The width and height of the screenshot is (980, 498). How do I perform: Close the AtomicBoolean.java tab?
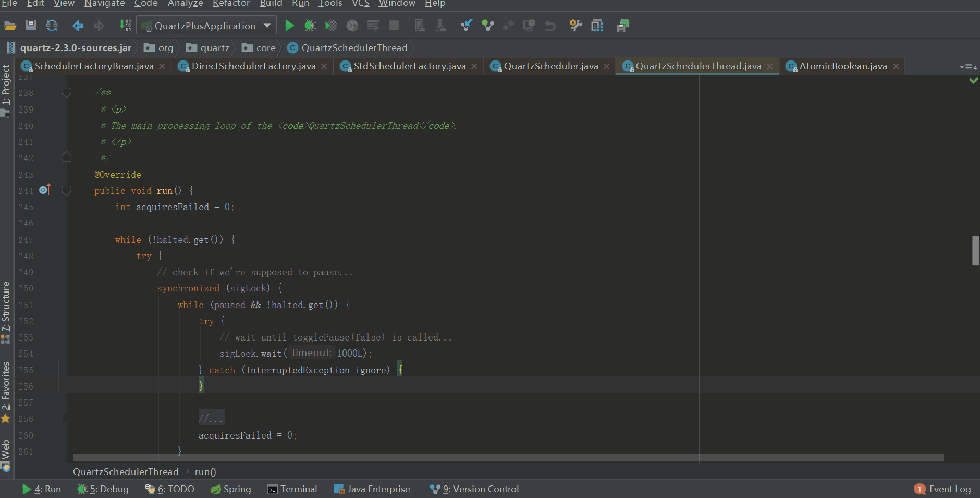[896, 66]
